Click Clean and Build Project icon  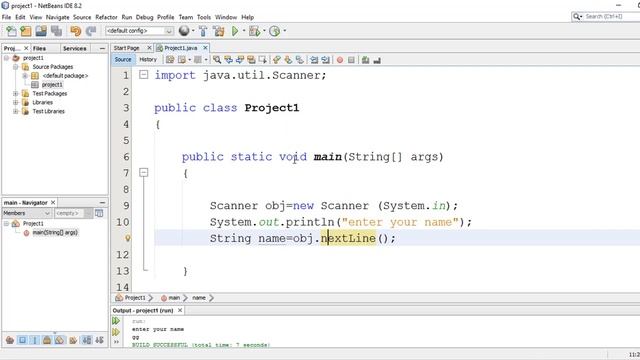coord(219,31)
